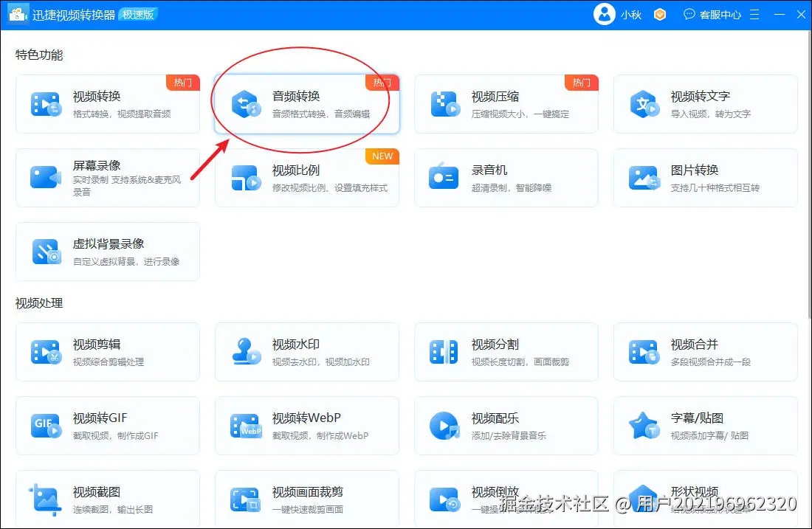The height and width of the screenshot is (529, 812).
Task: Click the 视频转文字 icon
Action: [x=644, y=104]
